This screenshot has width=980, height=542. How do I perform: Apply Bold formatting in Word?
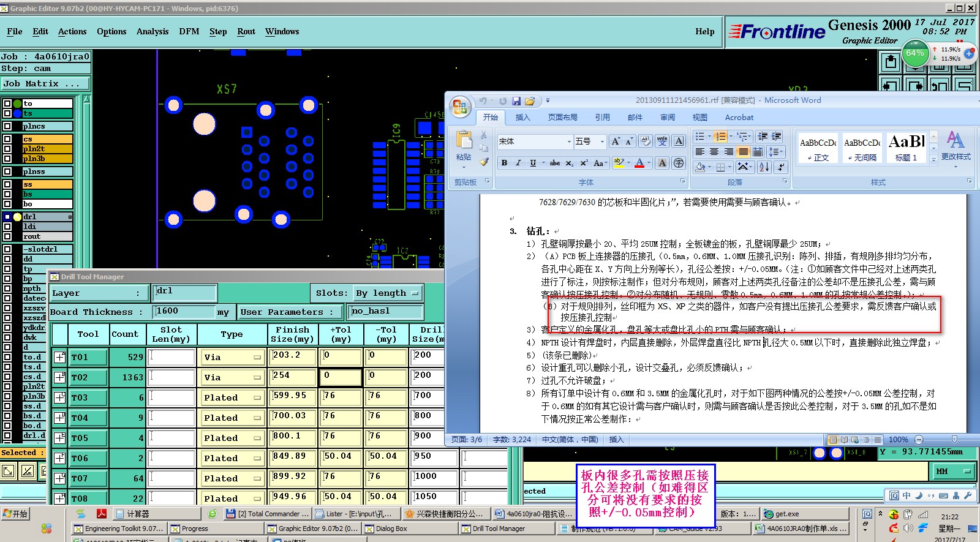pos(504,163)
